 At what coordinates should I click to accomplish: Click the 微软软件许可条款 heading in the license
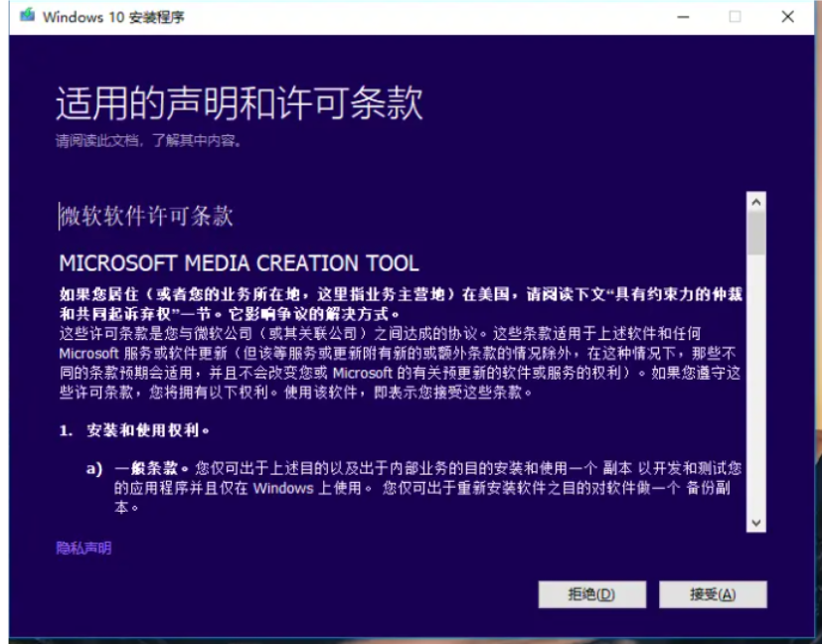click(146, 216)
